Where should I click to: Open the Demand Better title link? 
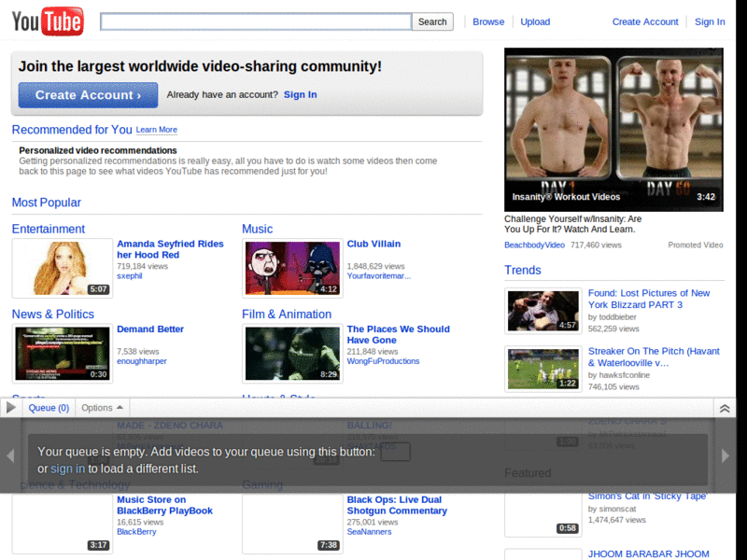pyautogui.click(x=150, y=329)
